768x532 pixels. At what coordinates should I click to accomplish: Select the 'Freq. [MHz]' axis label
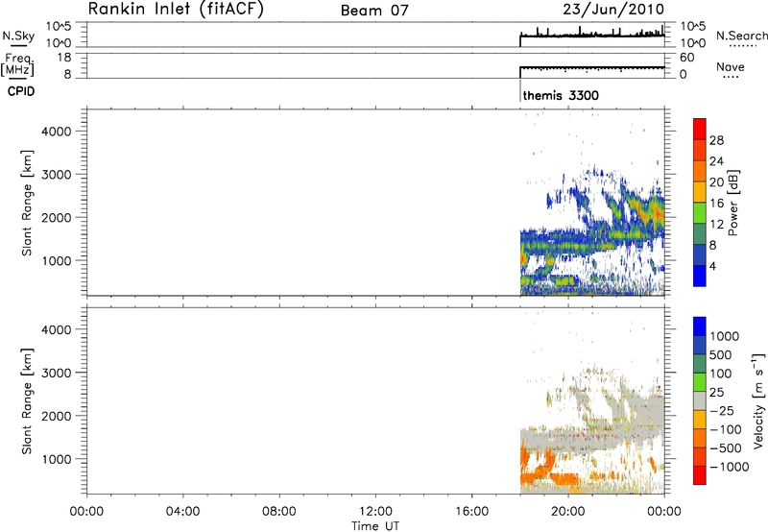pyautogui.click(x=17, y=64)
